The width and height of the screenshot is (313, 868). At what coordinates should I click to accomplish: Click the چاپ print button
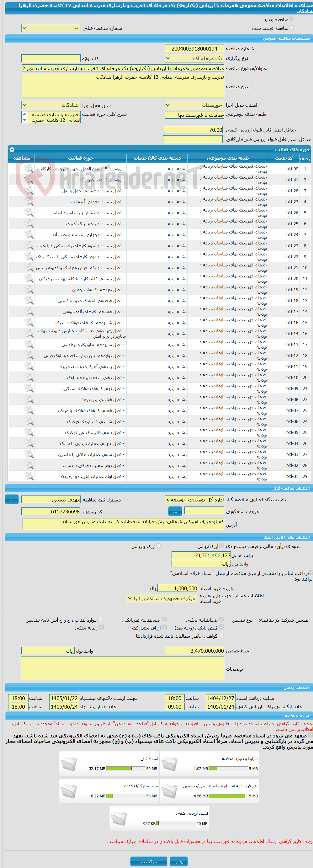click(178, 861)
